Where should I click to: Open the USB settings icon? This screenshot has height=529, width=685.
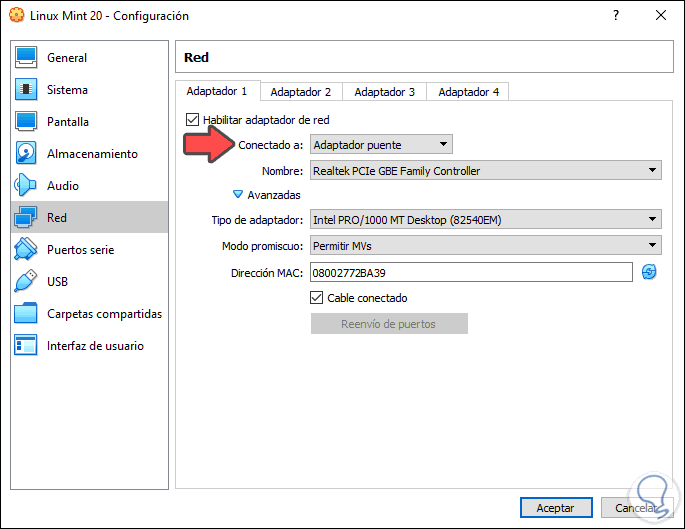click(x=27, y=282)
